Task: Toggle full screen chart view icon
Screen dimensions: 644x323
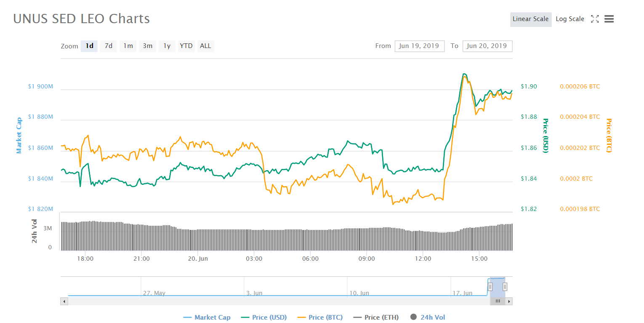Action: [595, 19]
